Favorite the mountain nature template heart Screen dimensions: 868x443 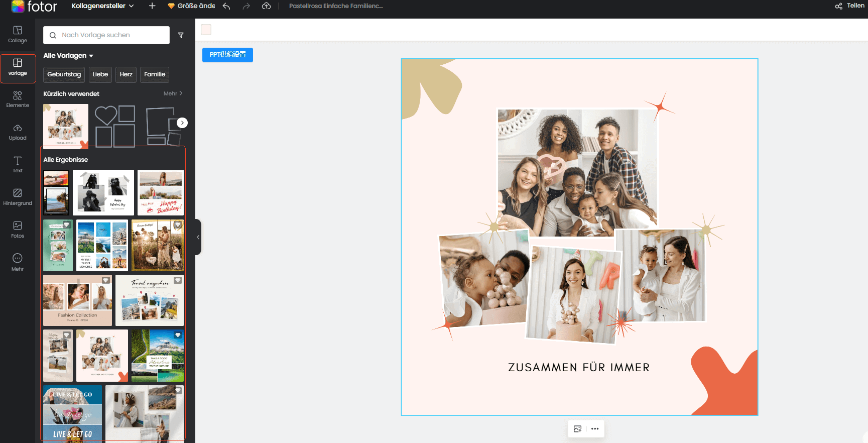[178, 335]
